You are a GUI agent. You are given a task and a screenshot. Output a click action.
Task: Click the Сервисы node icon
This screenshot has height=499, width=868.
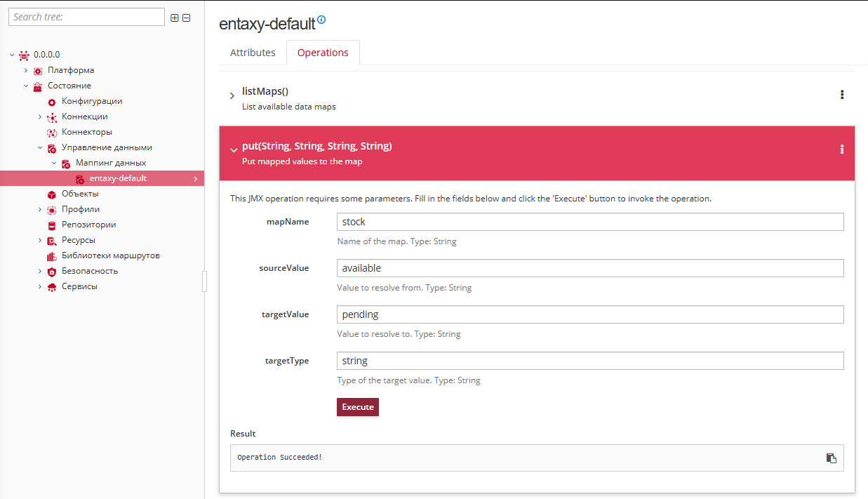click(51, 286)
